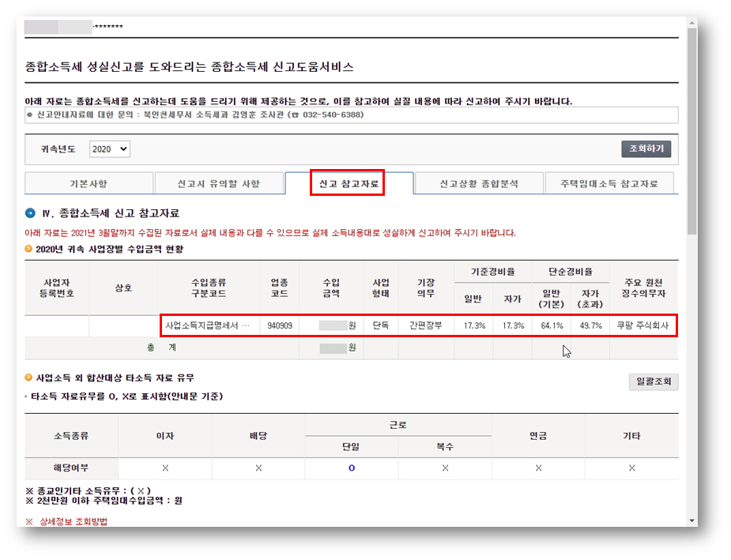
Task: Click the 단독 business type cell
Action: point(381,325)
